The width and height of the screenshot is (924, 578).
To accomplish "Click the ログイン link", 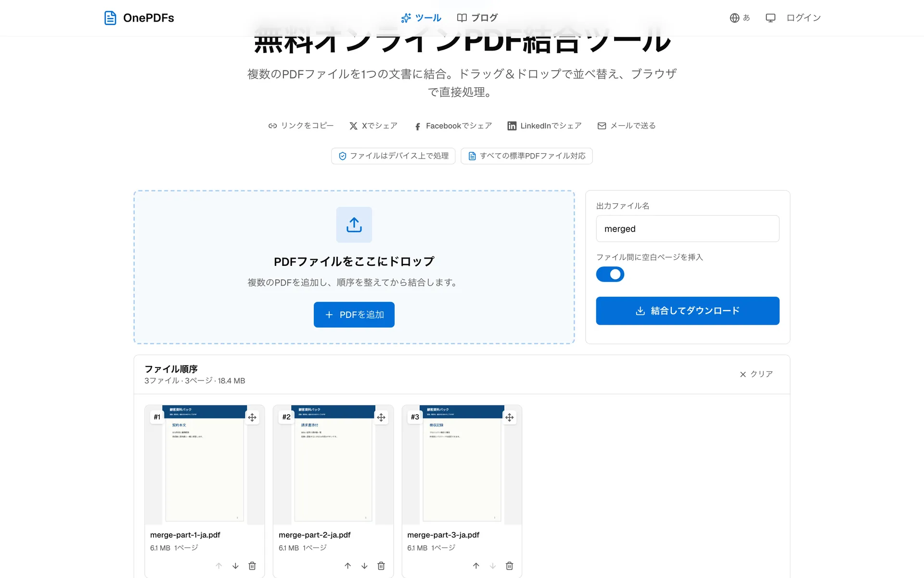I will [803, 18].
